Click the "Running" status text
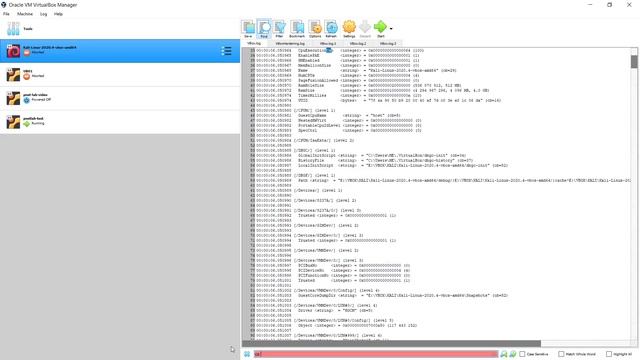The width and height of the screenshot is (640, 360). point(38,123)
